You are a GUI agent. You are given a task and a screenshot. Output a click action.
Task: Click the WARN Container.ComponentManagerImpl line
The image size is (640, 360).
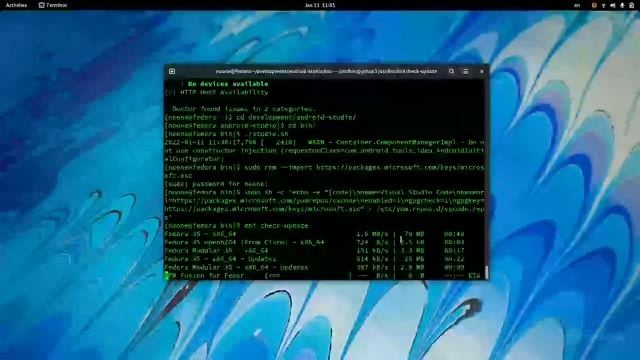tap(324, 151)
